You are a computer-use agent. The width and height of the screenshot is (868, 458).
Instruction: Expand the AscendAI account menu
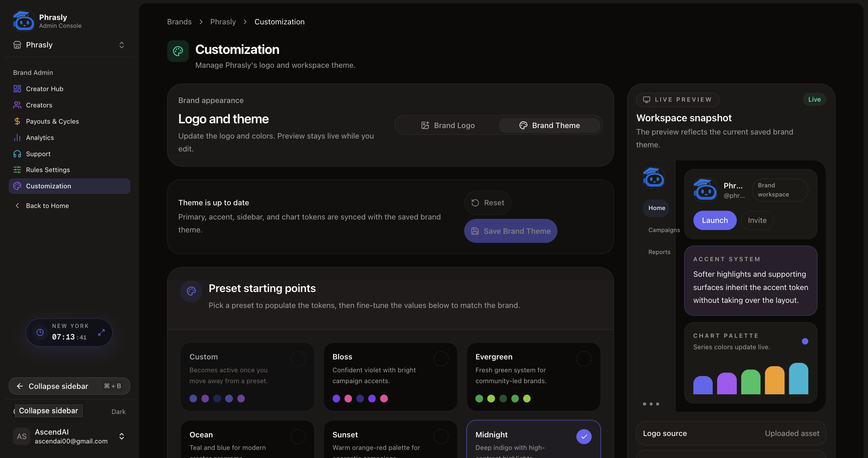[121, 436]
